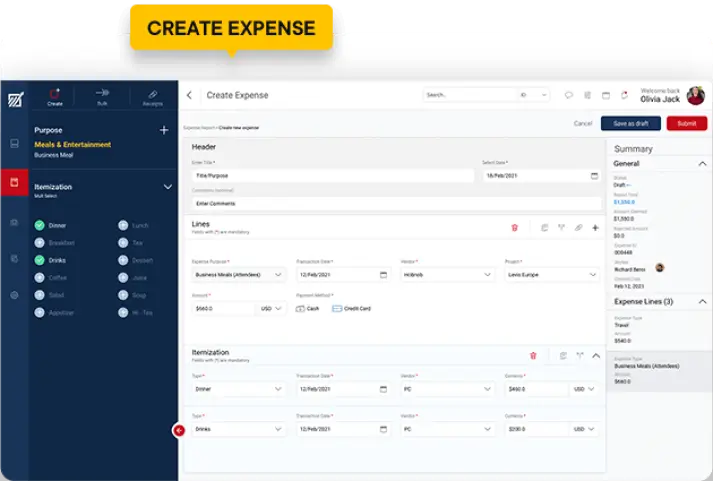Open the calendar icon in top bar
The width and height of the screenshot is (713, 481).
[606, 95]
